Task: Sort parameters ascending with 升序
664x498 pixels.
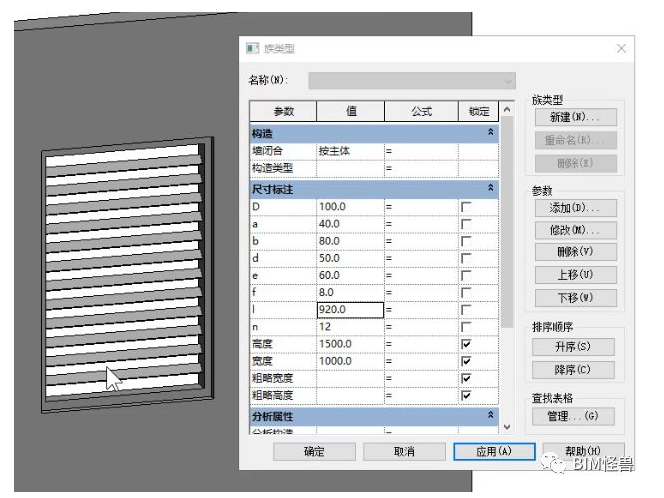Action: [x=576, y=346]
